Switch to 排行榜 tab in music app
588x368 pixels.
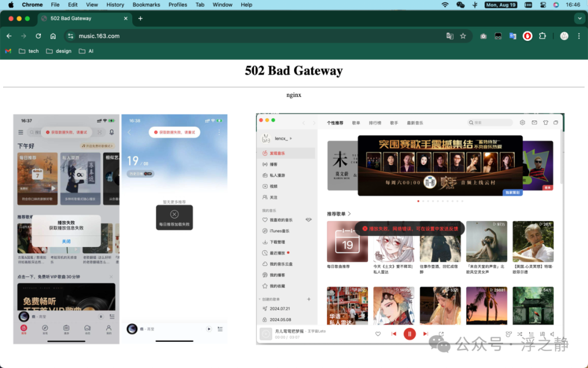click(375, 123)
